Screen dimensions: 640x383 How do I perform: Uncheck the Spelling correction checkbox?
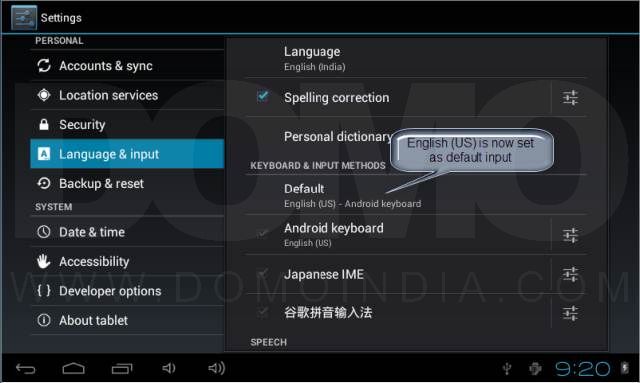(x=263, y=96)
